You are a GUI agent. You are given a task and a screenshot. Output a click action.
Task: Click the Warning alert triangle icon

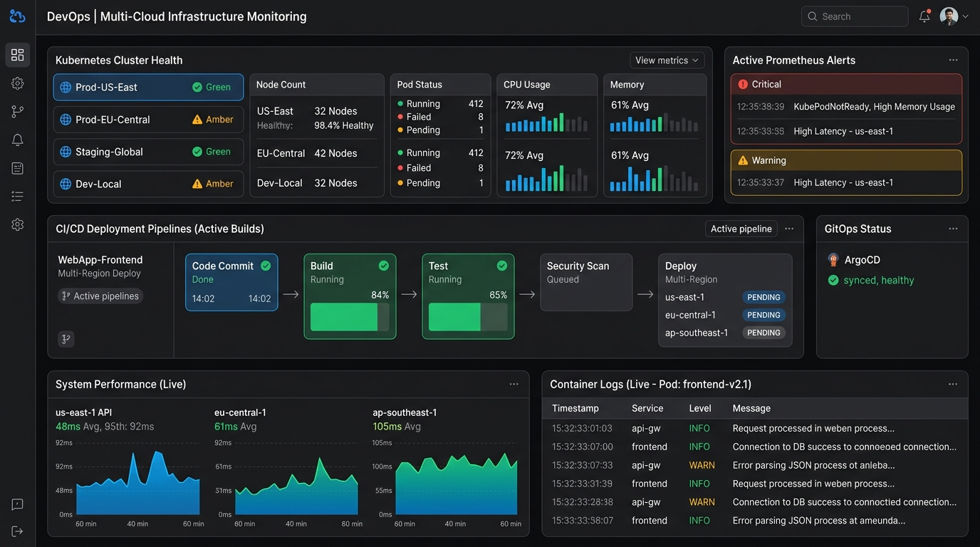point(744,160)
